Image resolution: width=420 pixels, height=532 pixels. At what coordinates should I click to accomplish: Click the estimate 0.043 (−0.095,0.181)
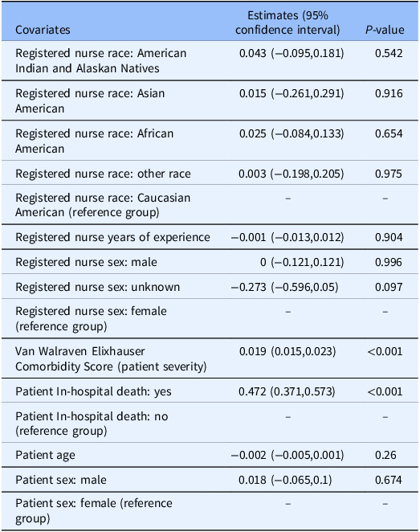pos(292,53)
